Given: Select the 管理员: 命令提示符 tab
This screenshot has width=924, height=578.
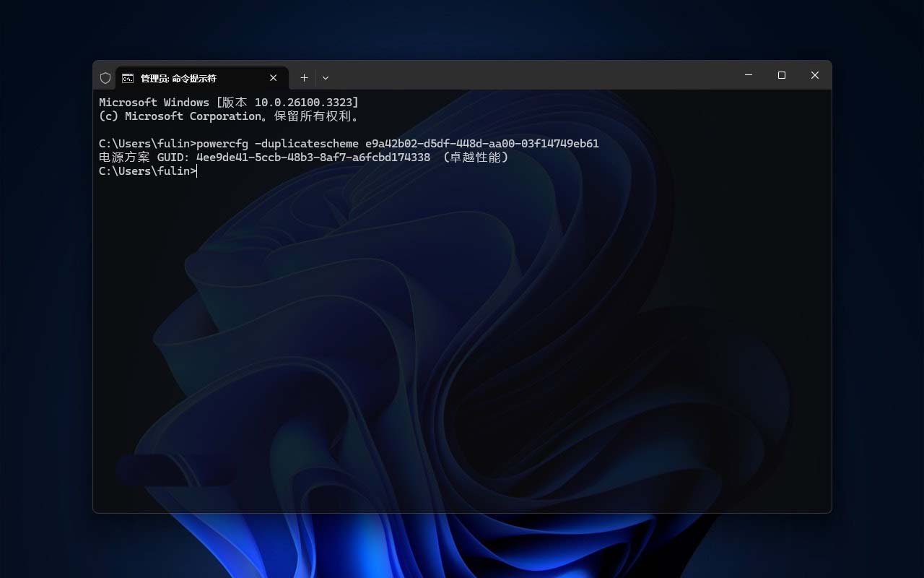Looking at the screenshot, I should coord(202,78).
